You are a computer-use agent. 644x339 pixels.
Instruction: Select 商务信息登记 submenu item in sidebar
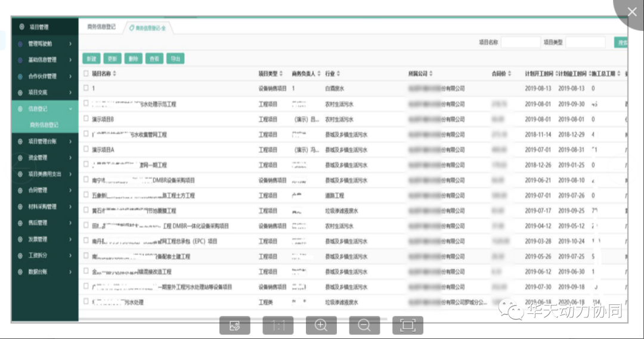pyautogui.click(x=44, y=125)
